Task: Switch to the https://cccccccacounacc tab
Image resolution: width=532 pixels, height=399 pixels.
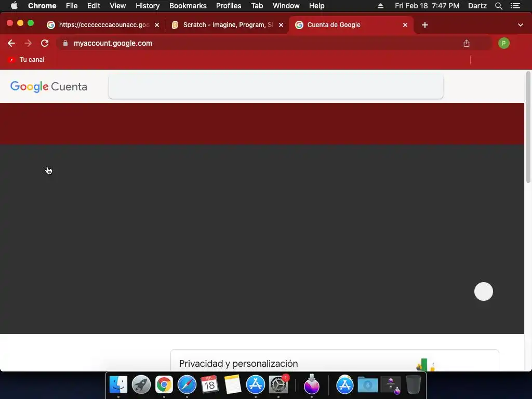Action: click(103, 25)
